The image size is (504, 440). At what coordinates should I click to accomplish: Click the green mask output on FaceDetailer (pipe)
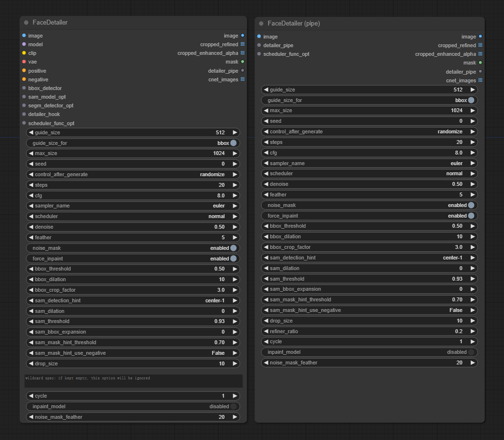point(480,63)
